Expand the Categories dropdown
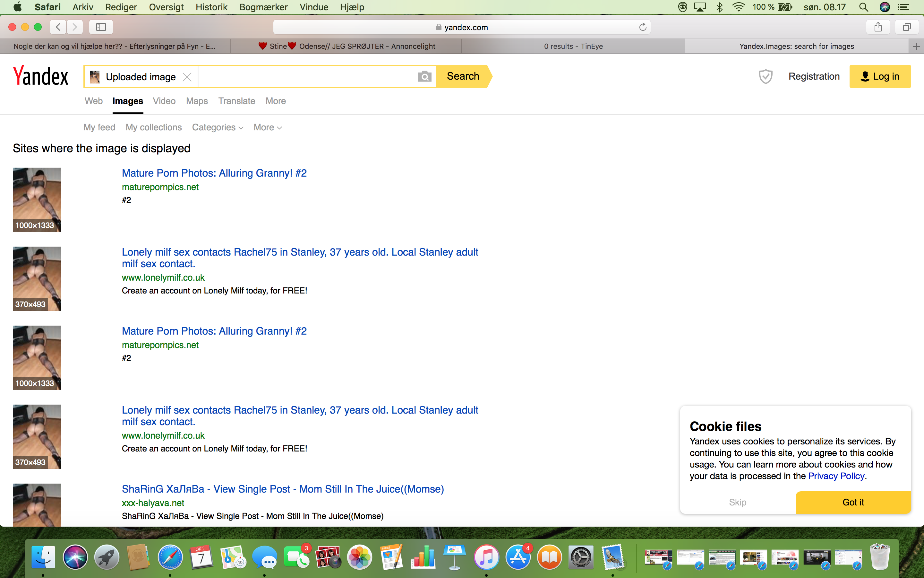 (x=217, y=127)
